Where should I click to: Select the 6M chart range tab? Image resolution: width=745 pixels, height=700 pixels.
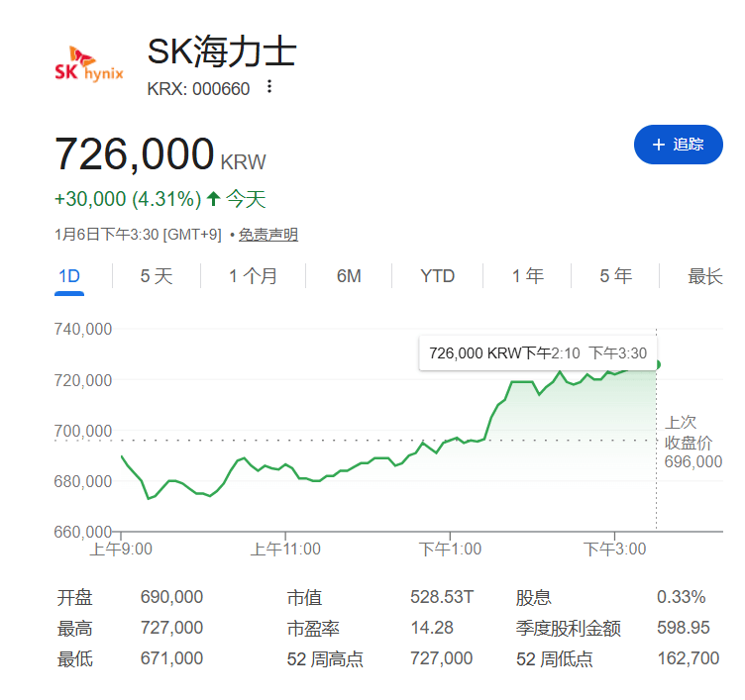(x=349, y=276)
